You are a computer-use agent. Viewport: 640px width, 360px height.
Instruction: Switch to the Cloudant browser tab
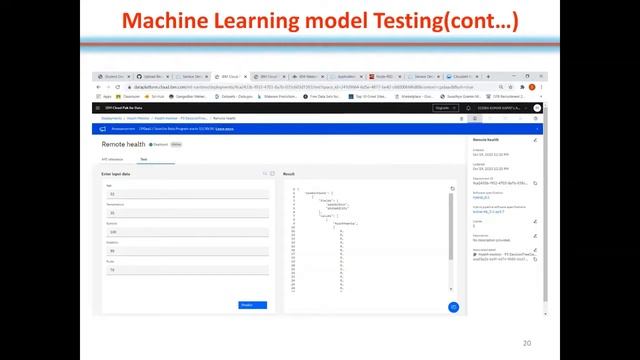[x=462, y=77]
